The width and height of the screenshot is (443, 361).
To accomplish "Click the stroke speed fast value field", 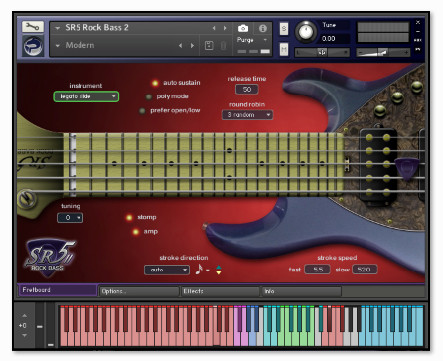I will [317, 269].
